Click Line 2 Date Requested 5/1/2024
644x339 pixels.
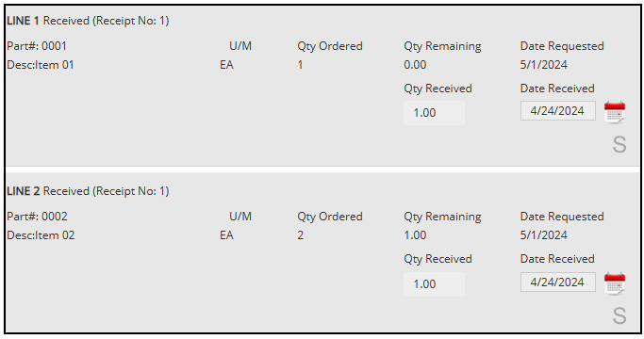coord(544,235)
